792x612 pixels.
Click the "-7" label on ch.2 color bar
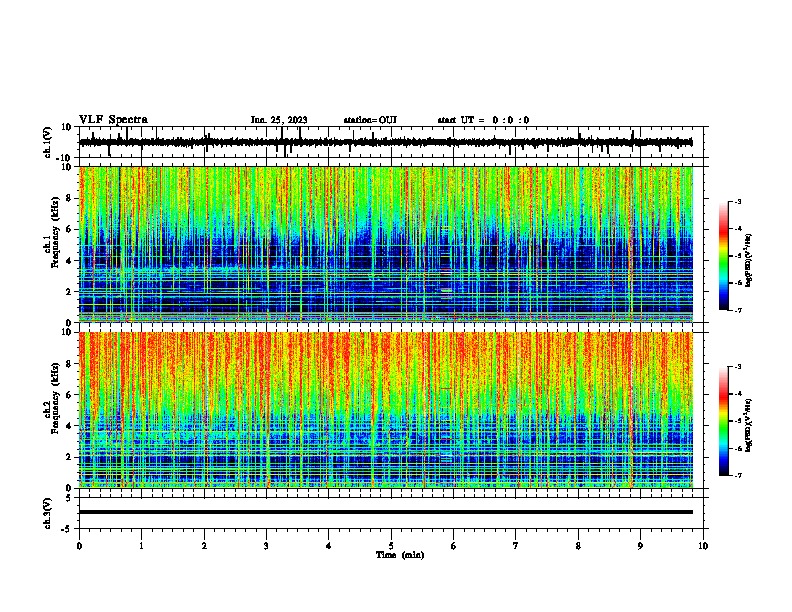coord(737,475)
